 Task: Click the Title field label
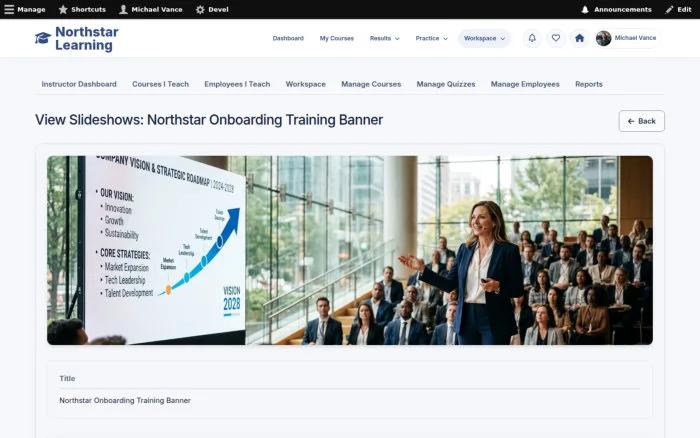67,379
